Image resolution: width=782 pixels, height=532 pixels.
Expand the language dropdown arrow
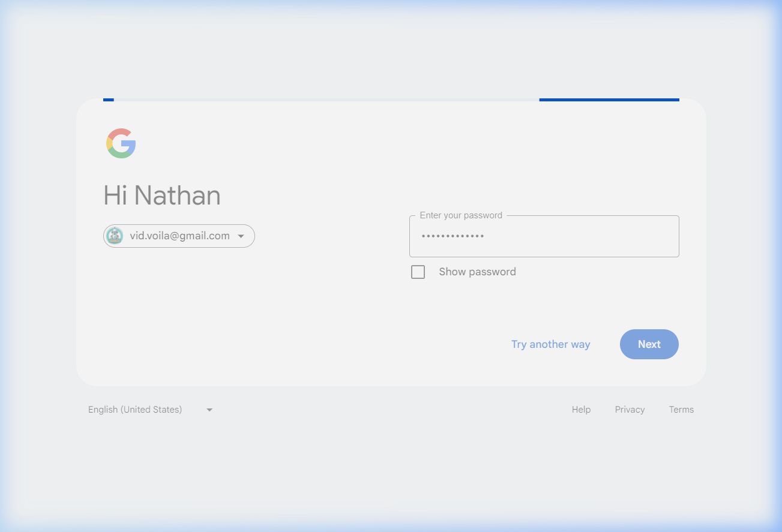[209, 410]
